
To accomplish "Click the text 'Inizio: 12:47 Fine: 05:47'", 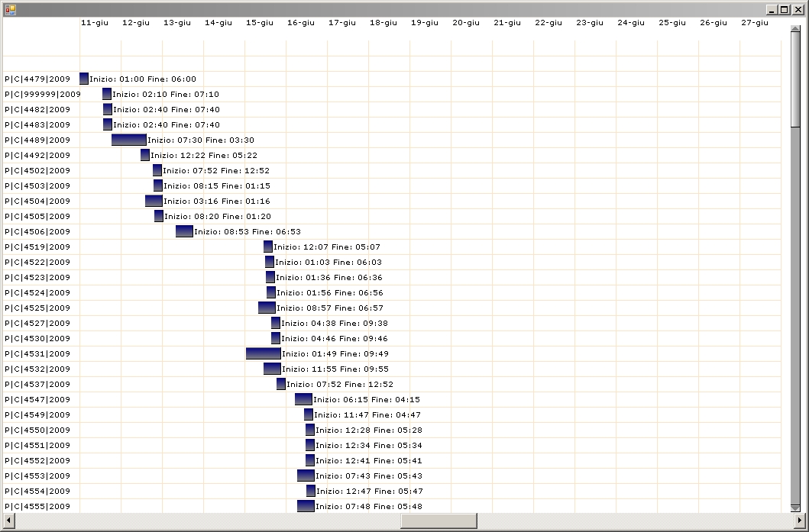I will pos(370,492).
